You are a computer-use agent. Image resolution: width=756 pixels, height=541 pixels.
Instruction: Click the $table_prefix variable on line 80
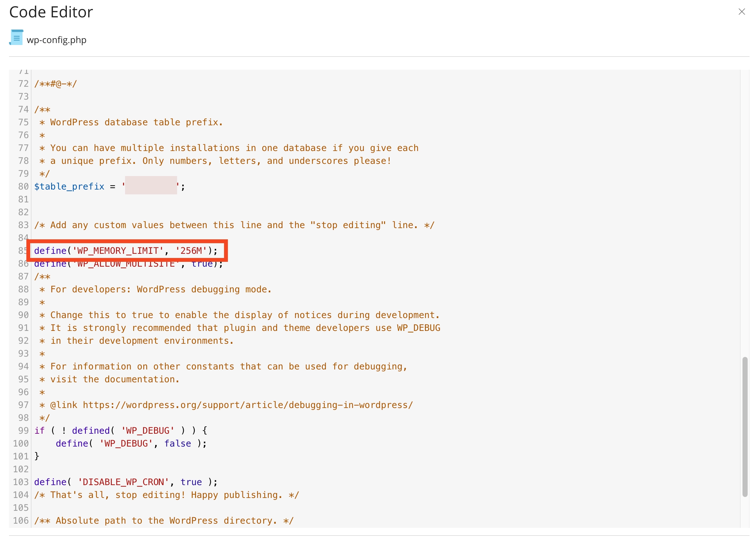(69, 186)
